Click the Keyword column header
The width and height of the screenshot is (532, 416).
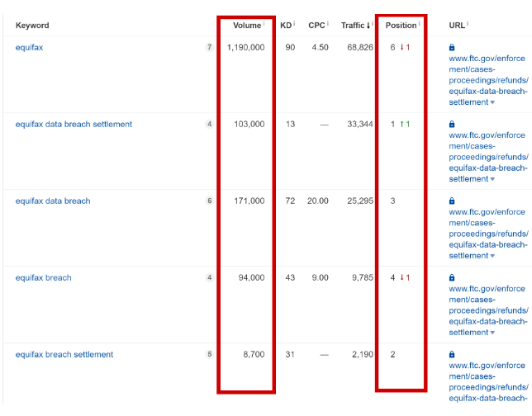(x=32, y=26)
